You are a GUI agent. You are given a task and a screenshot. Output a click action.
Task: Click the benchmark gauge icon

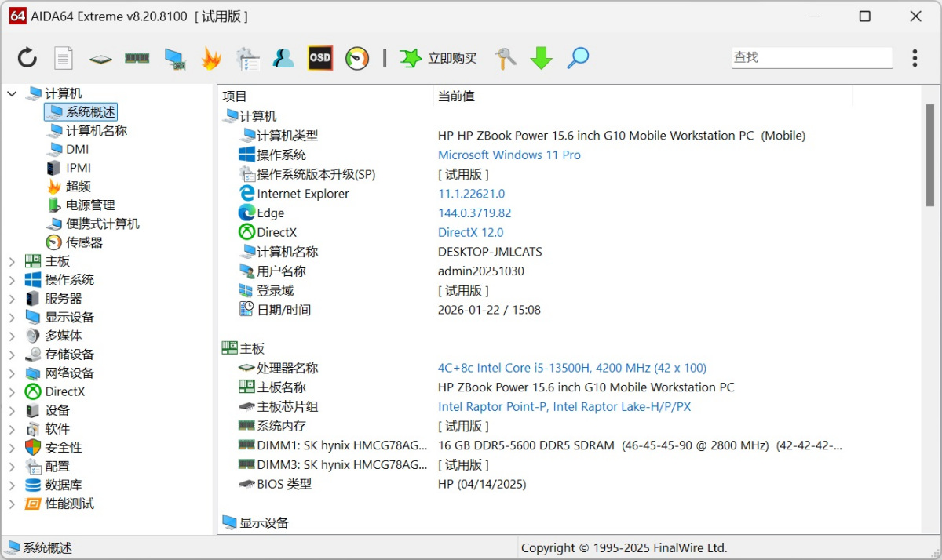pos(356,57)
